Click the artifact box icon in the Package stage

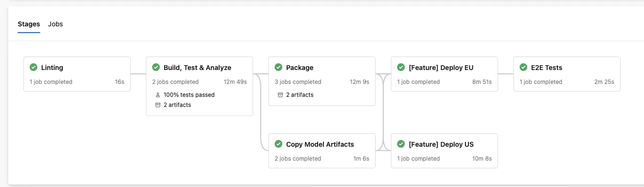tap(280, 95)
